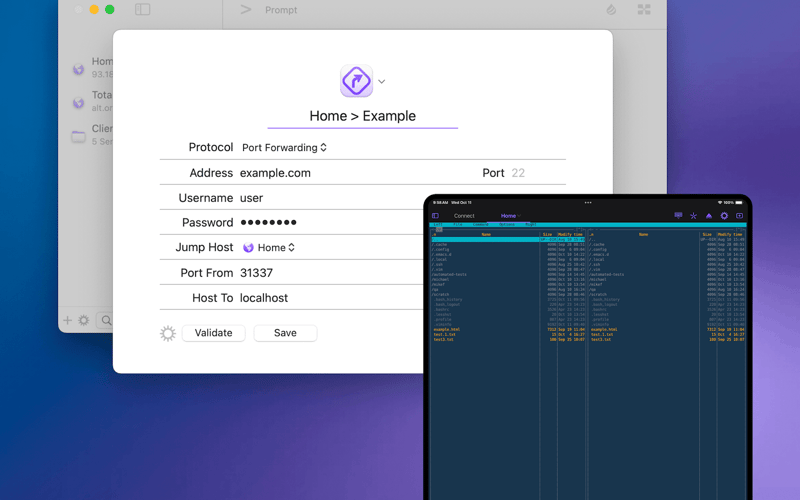Select .bashrc in the right panel
This screenshot has width=800, height=500.
[x=599, y=309]
